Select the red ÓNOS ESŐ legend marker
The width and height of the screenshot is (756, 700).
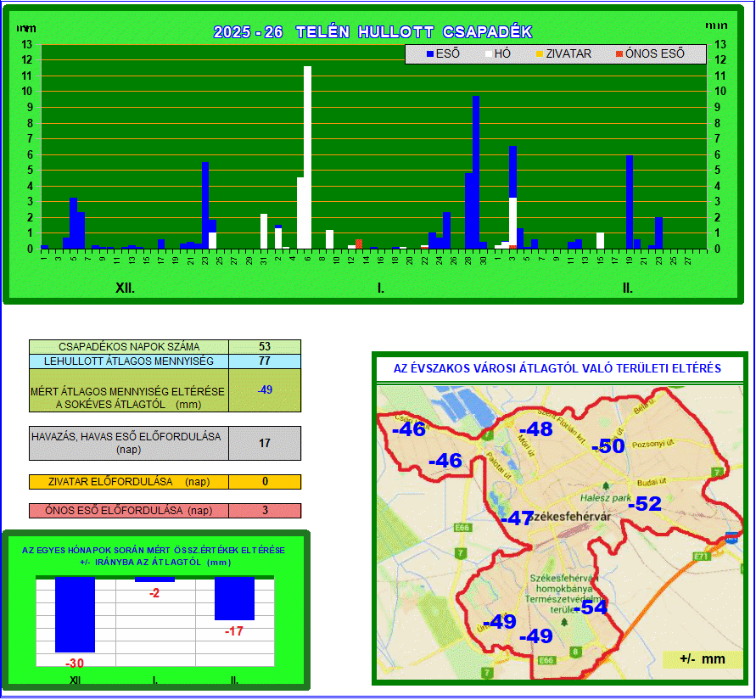point(619,54)
